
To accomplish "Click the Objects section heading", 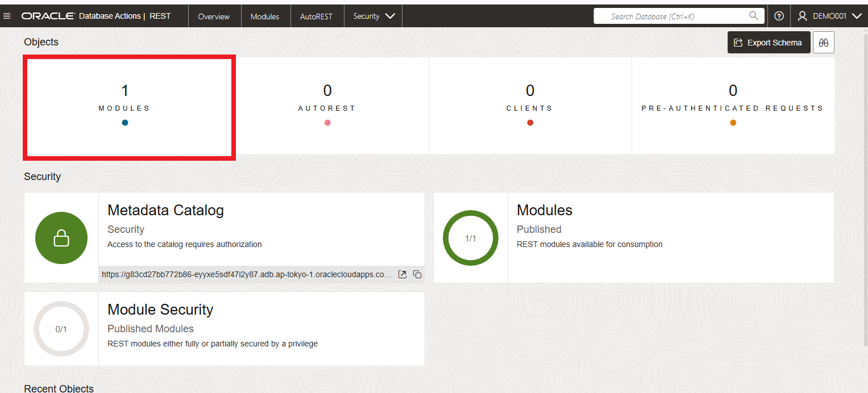I will point(41,42).
